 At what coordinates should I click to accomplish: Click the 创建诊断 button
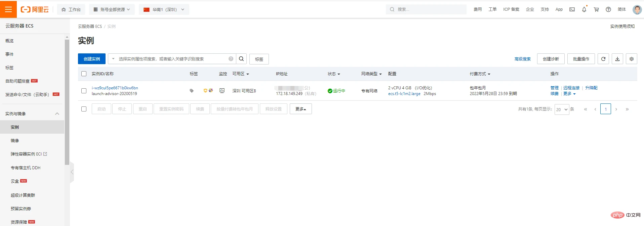(551, 59)
